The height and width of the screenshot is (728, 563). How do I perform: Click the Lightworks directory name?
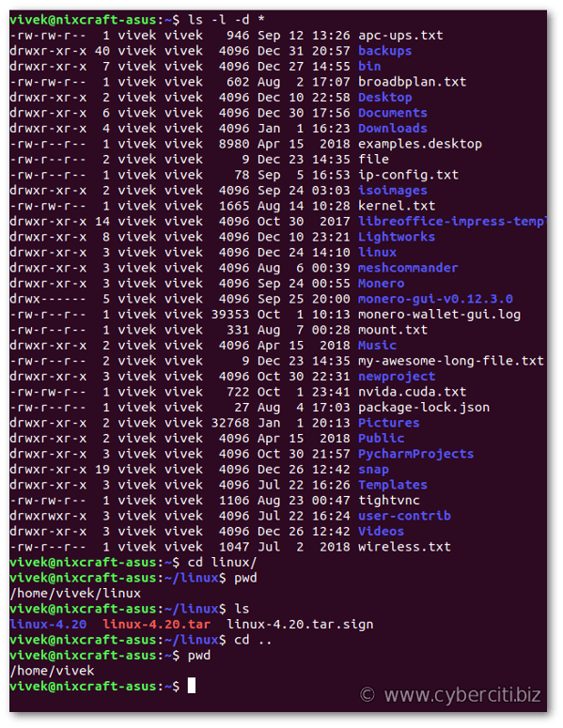(397, 238)
